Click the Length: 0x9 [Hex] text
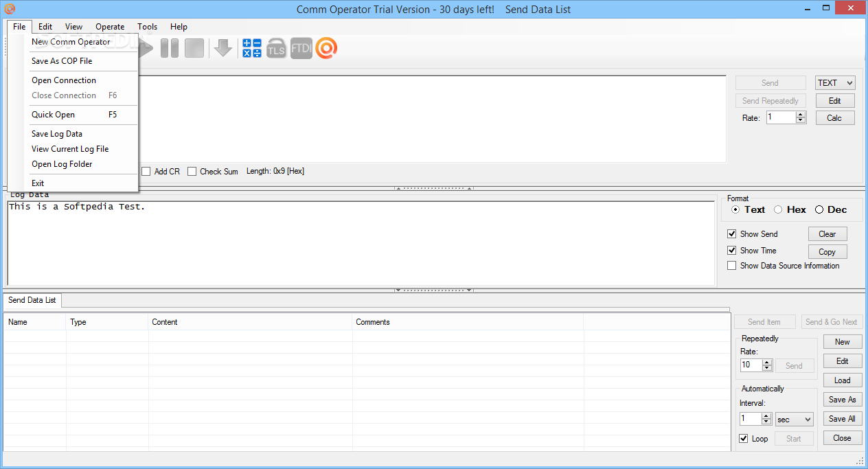 [x=275, y=171]
